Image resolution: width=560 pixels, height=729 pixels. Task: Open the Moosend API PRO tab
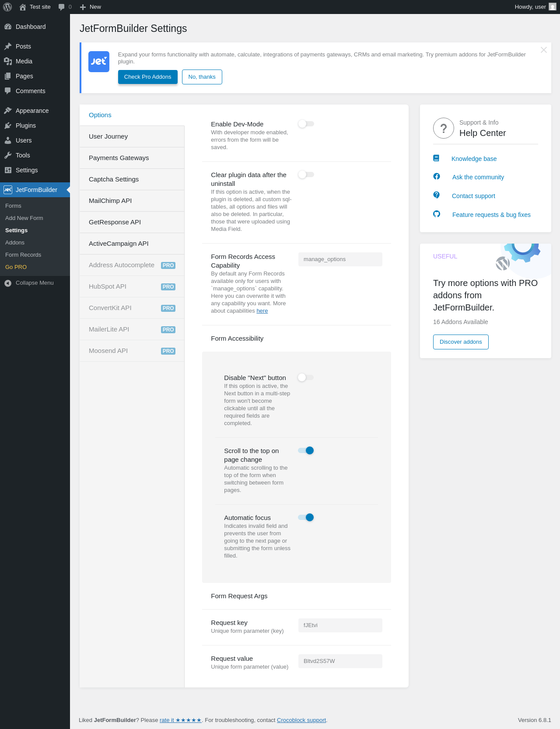132,351
